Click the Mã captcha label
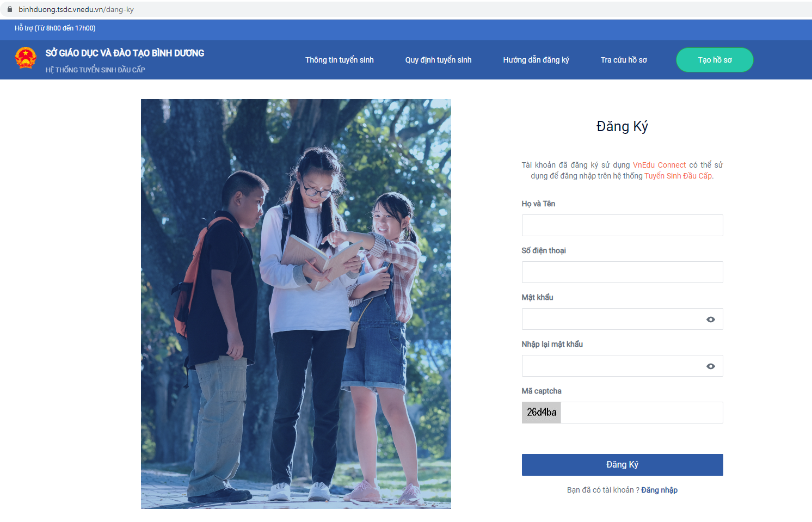The width and height of the screenshot is (812, 522). 542,391
